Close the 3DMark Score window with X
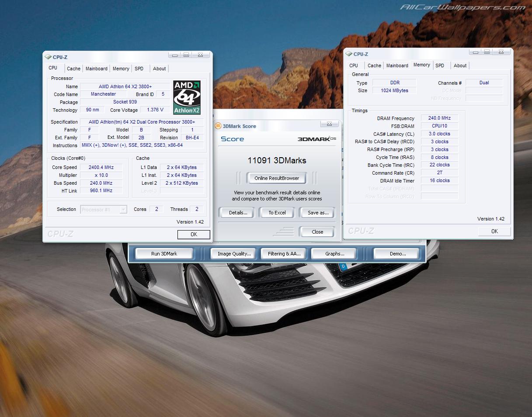Image resolution: width=532 pixels, height=417 pixels. click(329, 124)
